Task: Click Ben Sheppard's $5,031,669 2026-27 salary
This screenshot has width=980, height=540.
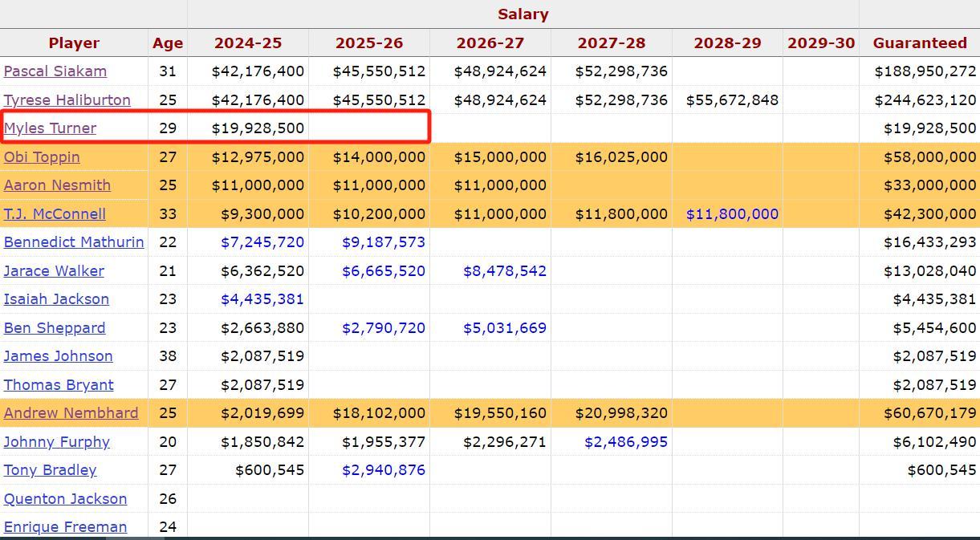Action: tap(505, 328)
